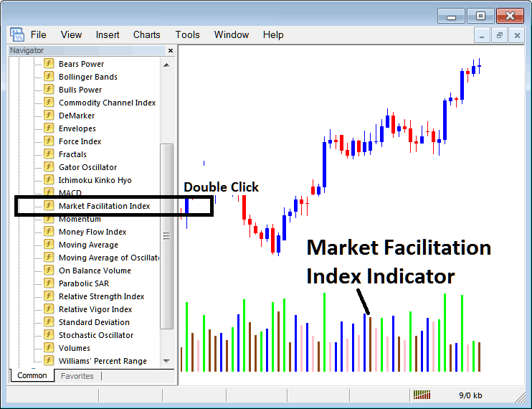532x409 pixels.
Task: Click the MetaTrader application icon in menu bar
Action: (16, 34)
